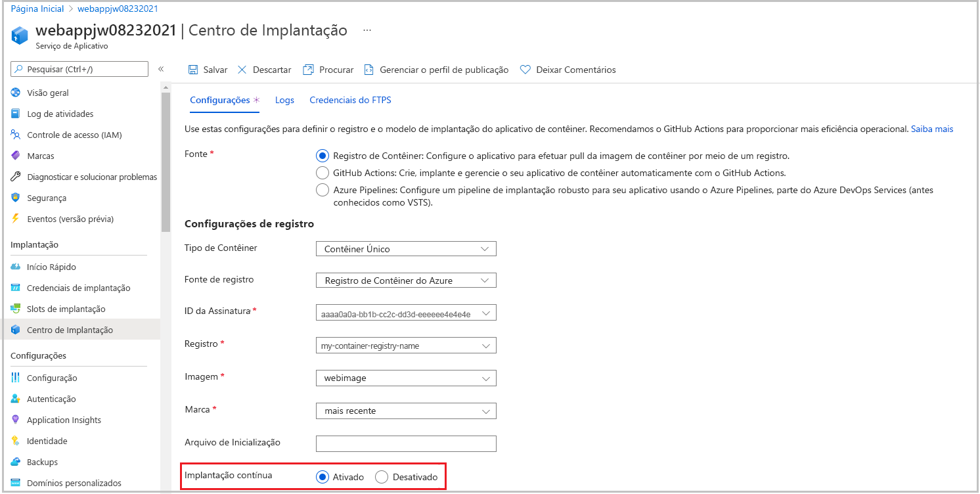980x494 pixels.
Task: Set Implantação contínua to Desativado
Action: (x=382, y=477)
